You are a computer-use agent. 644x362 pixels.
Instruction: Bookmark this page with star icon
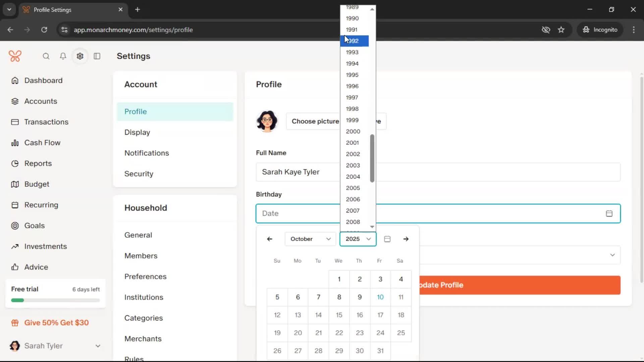pos(561,30)
